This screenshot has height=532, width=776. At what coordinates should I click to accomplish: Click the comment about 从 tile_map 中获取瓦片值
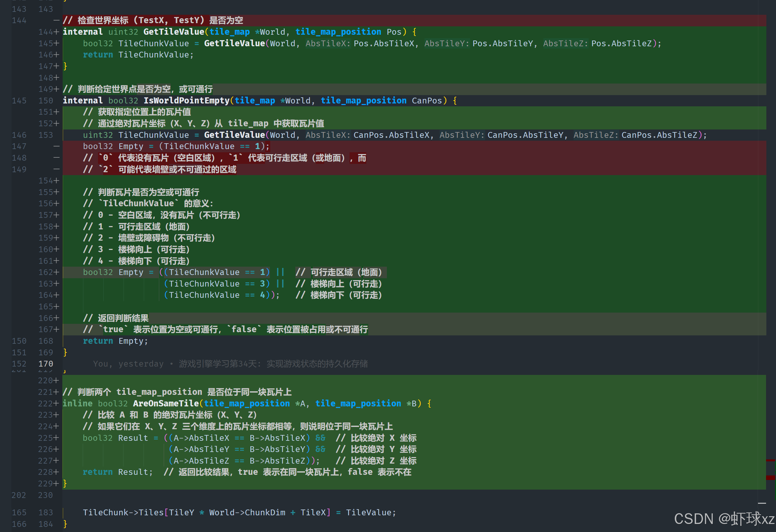(x=203, y=123)
